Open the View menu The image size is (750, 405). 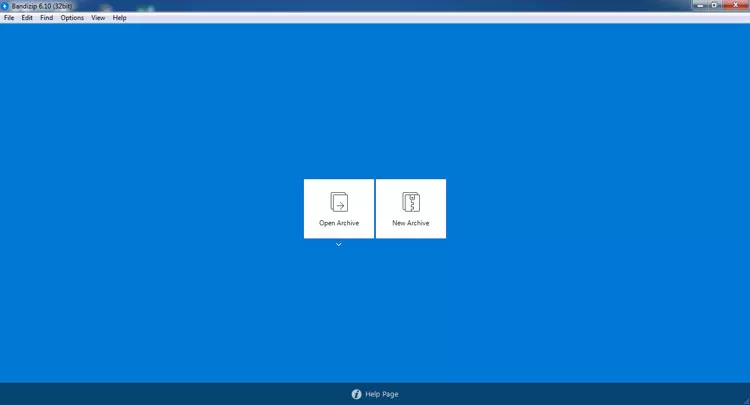coord(98,18)
